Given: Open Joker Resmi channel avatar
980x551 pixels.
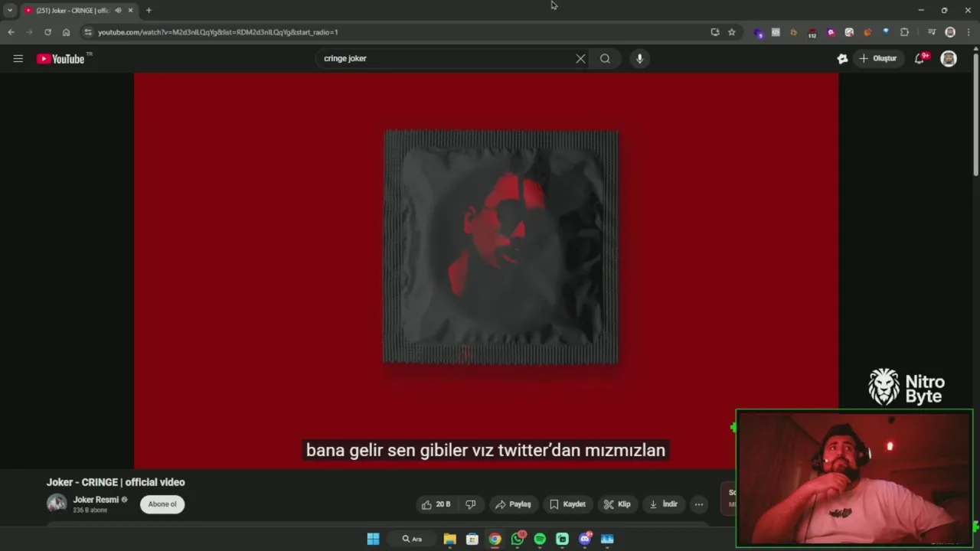Looking at the screenshot, I should (57, 504).
